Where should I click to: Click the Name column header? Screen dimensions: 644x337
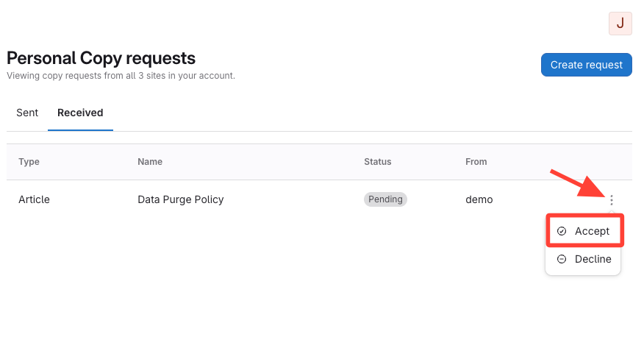pos(150,161)
